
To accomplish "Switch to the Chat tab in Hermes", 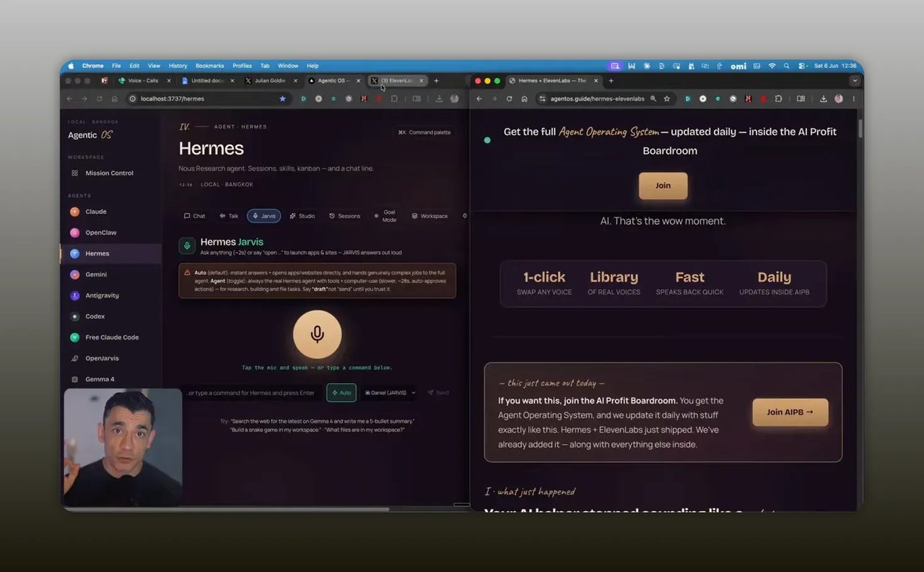I will pyautogui.click(x=195, y=216).
